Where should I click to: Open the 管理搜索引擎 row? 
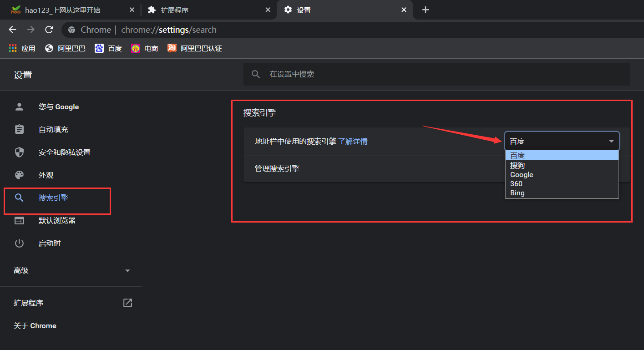tap(437, 168)
